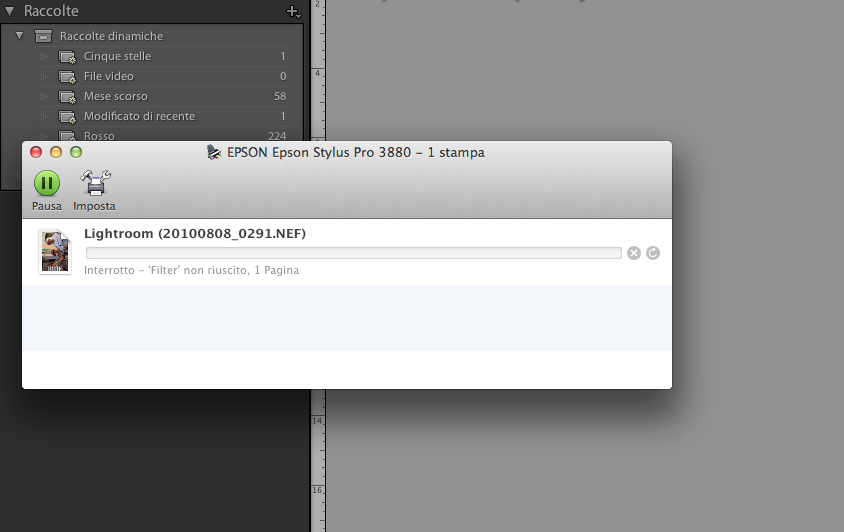Cancel the Lightroom print job
Screen dimensions: 844x532
pyautogui.click(x=634, y=253)
